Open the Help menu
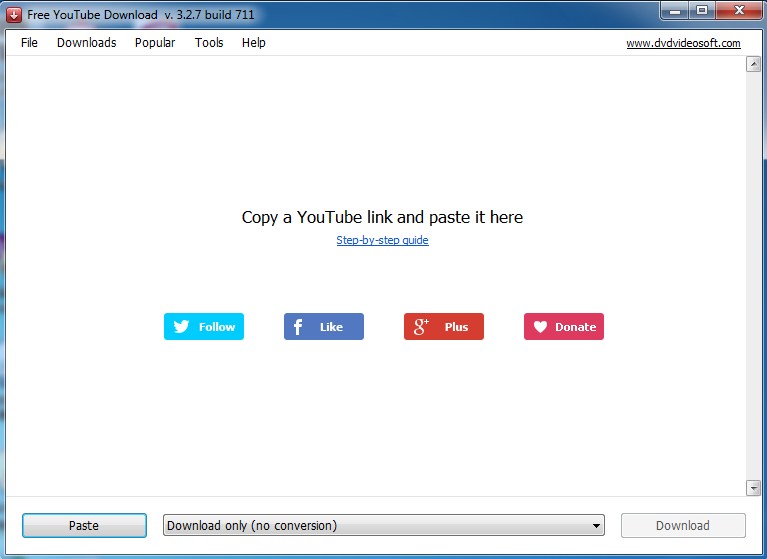Image resolution: width=767 pixels, height=559 pixels. pyautogui.click(x=253, y=43)
